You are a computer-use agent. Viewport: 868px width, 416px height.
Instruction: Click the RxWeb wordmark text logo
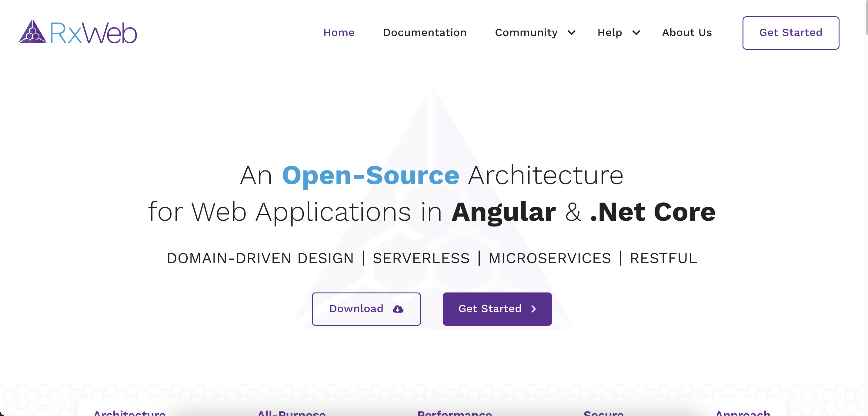point(93,33)
